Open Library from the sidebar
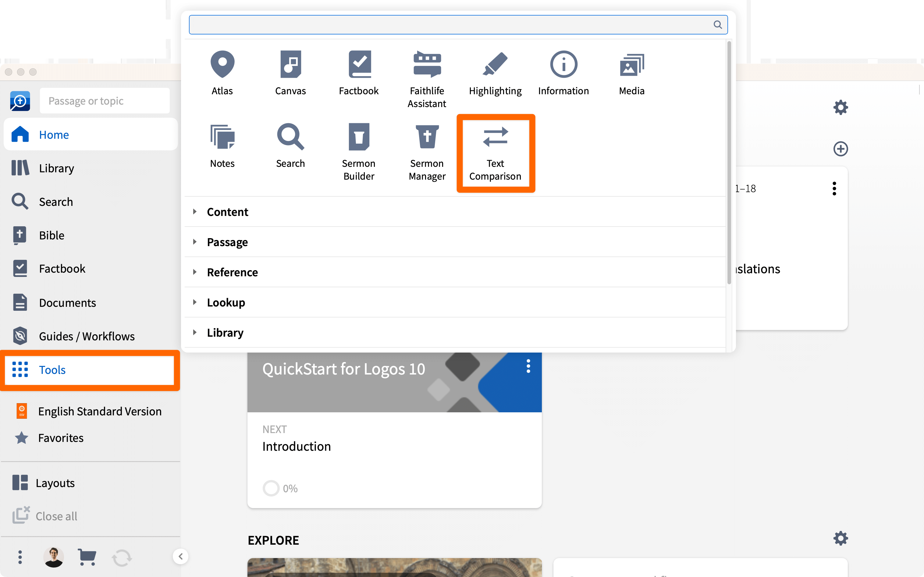Screen dimensions: 924x577 tap(91, 168)
